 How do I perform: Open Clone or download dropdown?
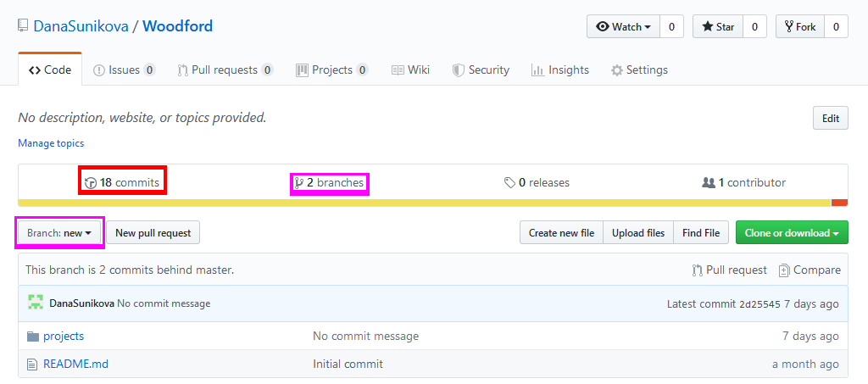pyautogui.click(x=791, y=233)
